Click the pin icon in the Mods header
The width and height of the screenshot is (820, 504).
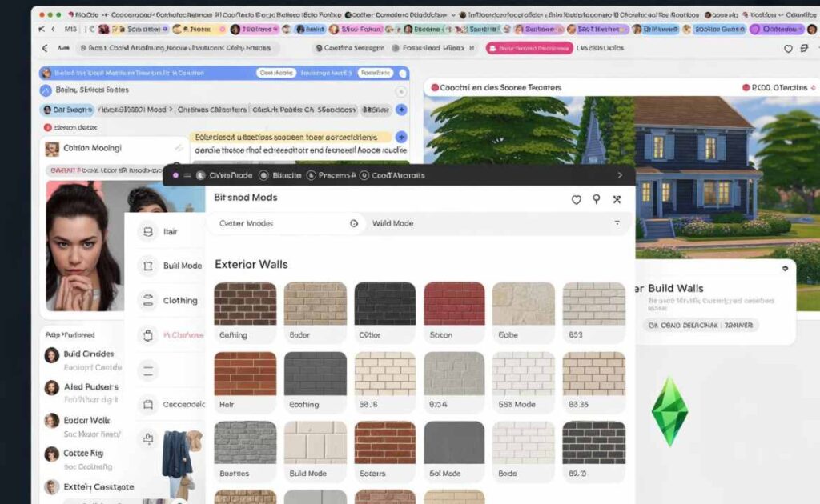(597, 199)
